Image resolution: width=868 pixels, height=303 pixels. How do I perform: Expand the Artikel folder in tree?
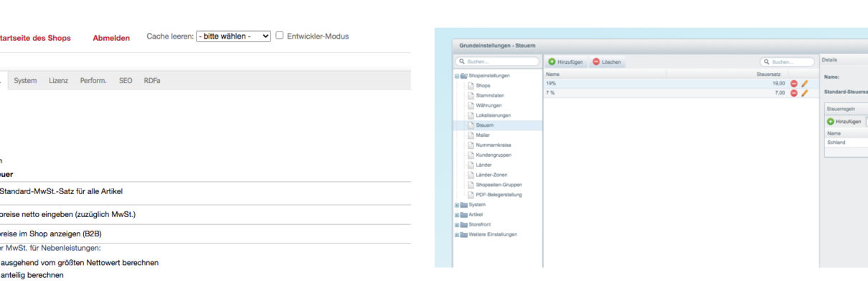coord(456,214)
